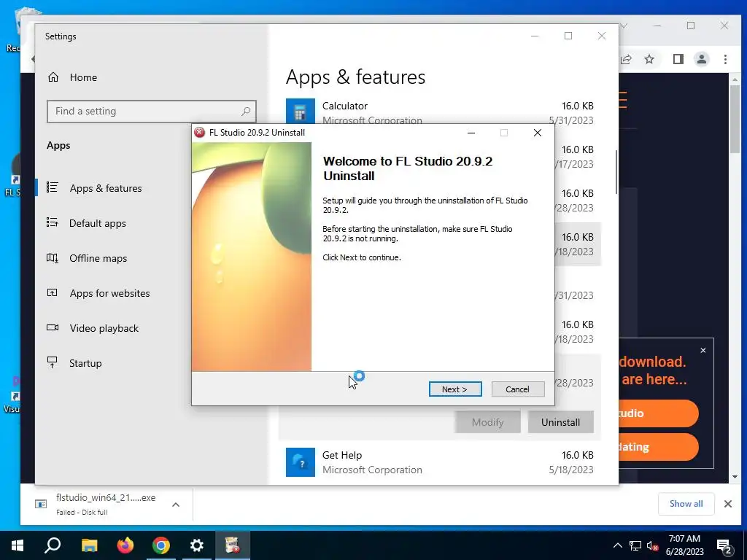Click the greyed Modify button
747x560 pixels.
[487, 422]
